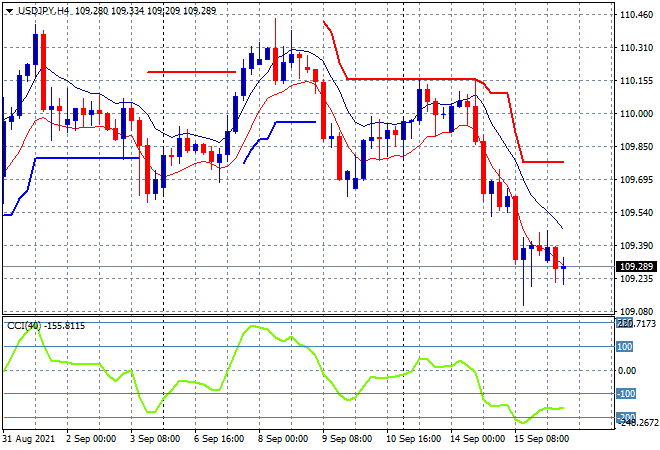Click the 6 Sep 16:00 time label
The height and width of the screenshot is (450, 660).
219,439
